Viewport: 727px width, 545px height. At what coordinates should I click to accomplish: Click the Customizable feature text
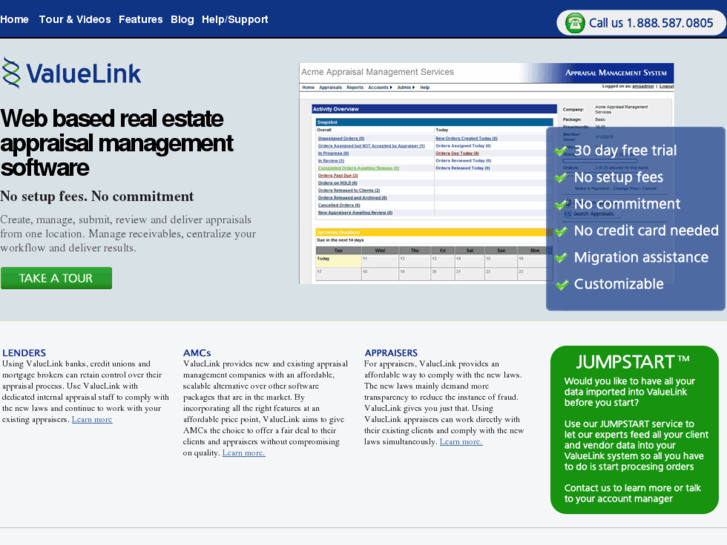tap(619, 284)
